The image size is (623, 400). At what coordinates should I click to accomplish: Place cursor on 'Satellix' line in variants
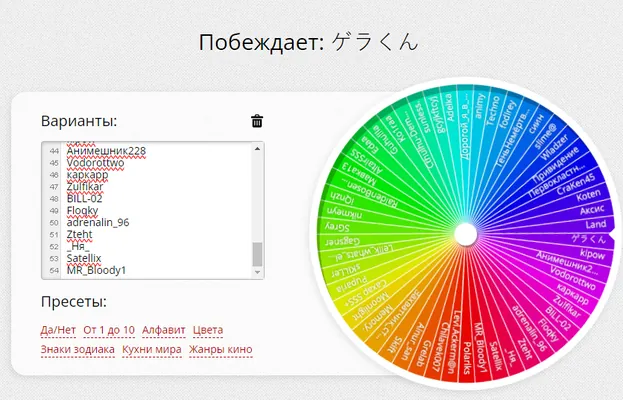coord(84,258)
